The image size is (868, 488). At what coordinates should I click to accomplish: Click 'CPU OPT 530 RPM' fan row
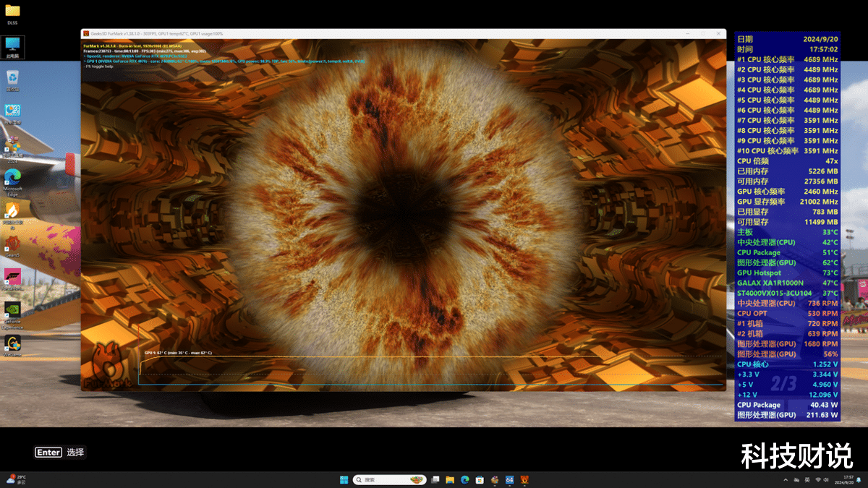788,313
